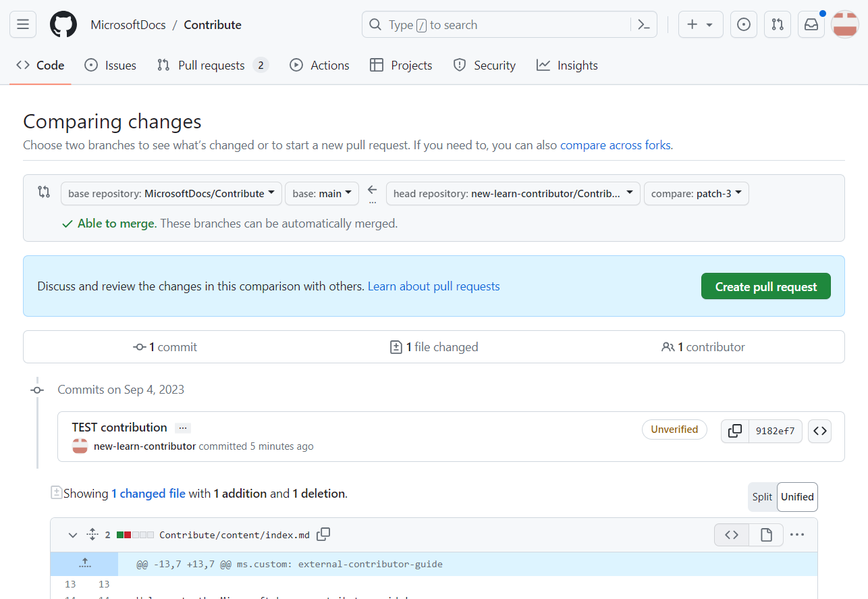Copy the path Contribute/content/index.md

tap(323, 533)
